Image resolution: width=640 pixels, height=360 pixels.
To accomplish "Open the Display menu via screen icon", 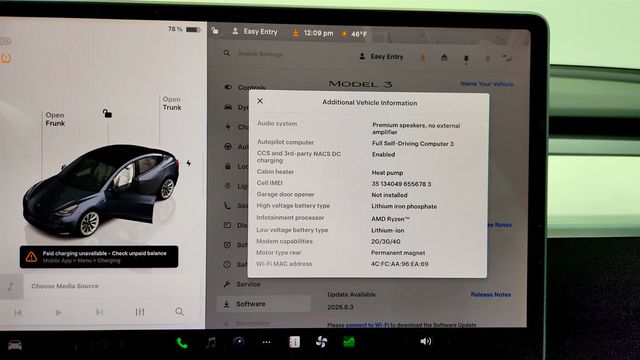I will pyautogui.click(x=227, y=225).
